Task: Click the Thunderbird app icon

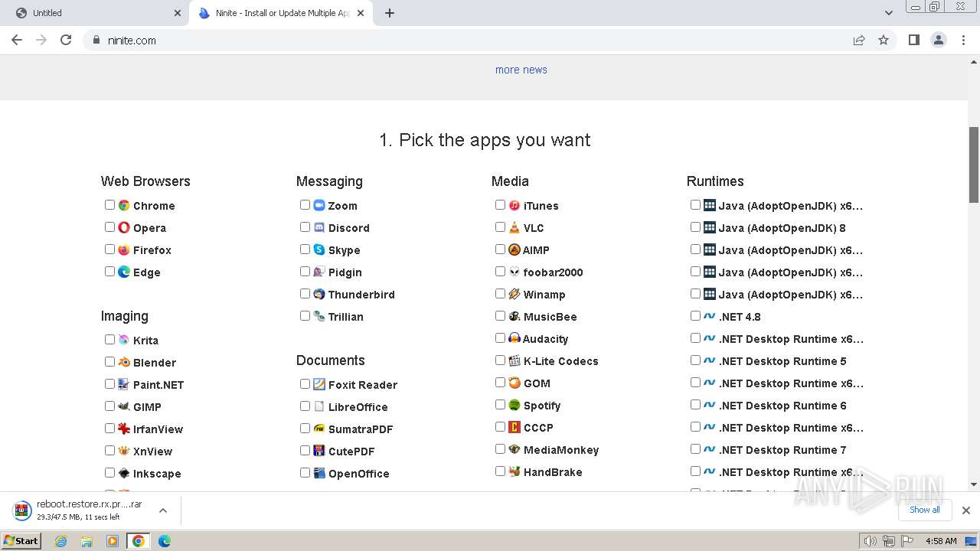Action: (x=319, y=294)
